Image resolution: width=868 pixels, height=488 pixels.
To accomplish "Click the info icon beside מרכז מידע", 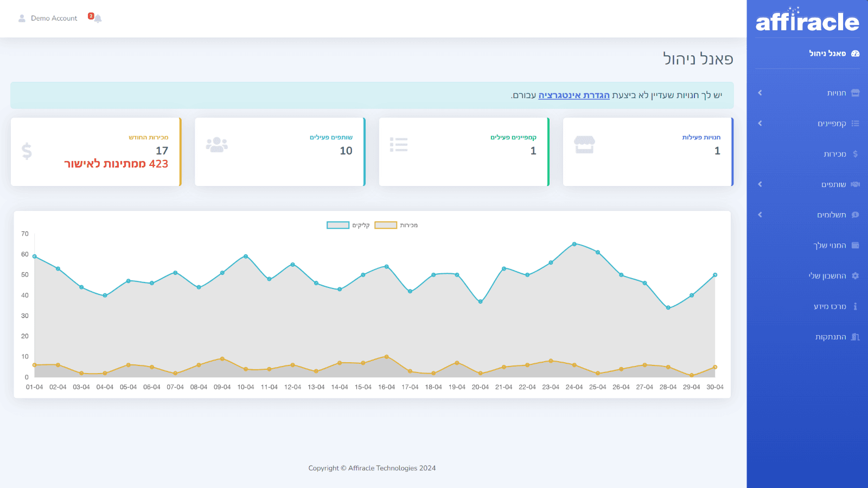I will [x=856, y=306].
